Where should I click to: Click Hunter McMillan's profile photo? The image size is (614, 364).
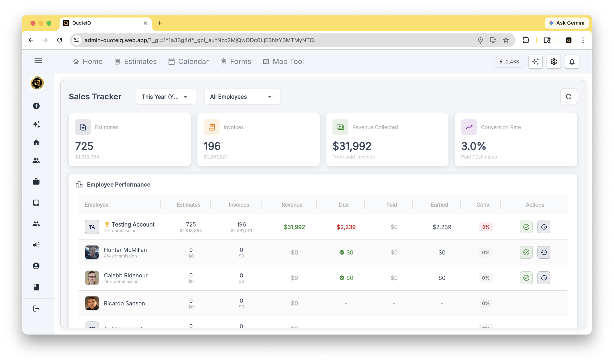(92, 252)
